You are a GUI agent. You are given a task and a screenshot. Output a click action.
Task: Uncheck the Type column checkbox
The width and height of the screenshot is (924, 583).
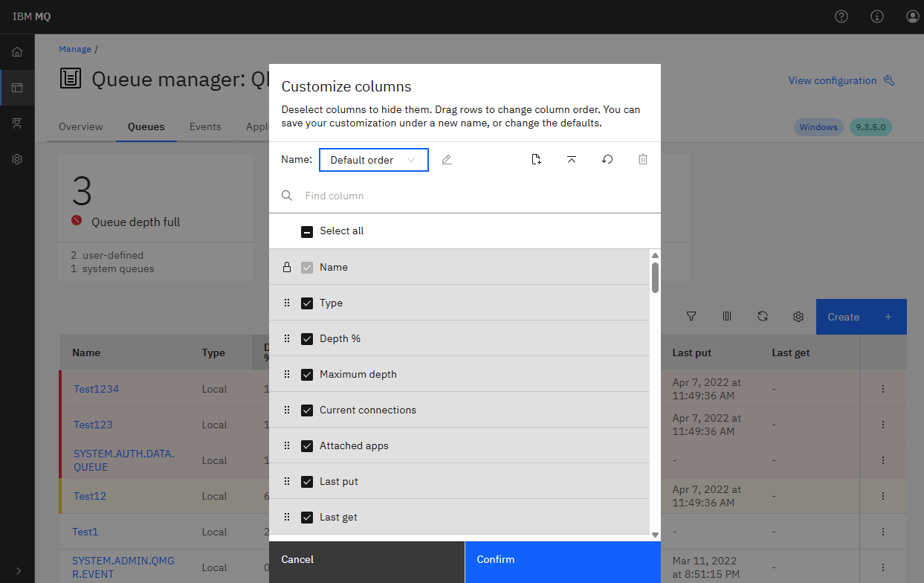[x=307, y=303]
